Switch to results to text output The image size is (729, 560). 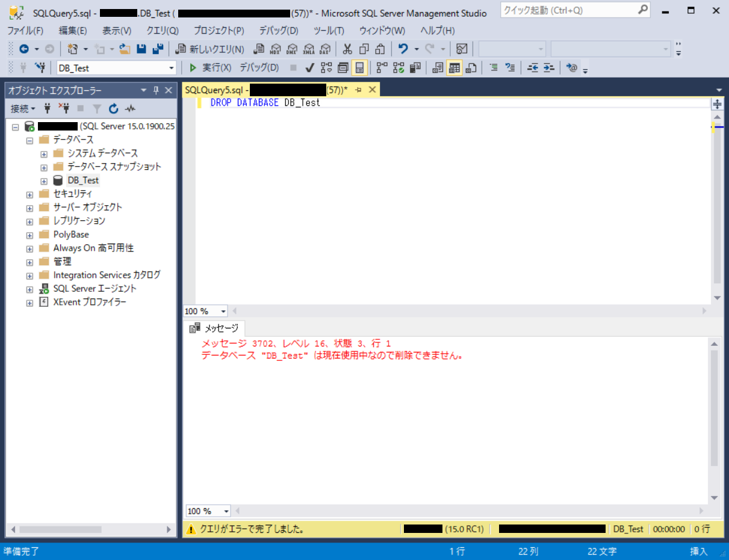point(438,68)
